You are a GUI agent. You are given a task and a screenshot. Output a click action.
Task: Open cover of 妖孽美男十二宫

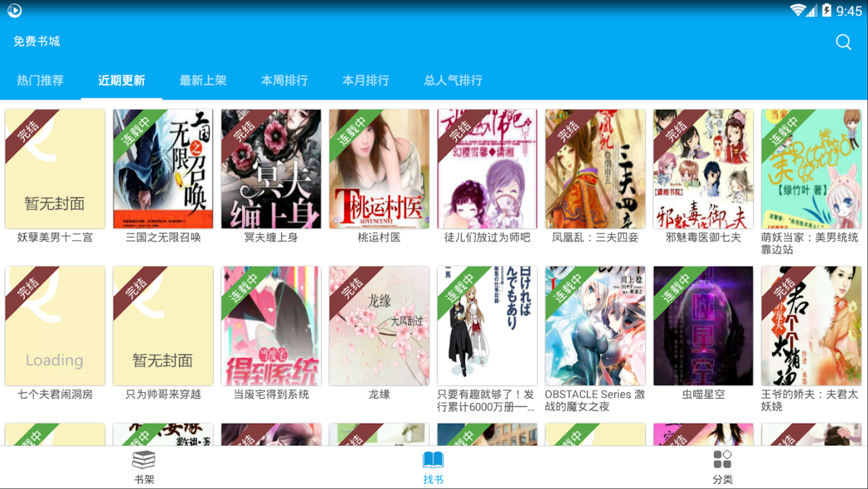(x=55, y=169)
